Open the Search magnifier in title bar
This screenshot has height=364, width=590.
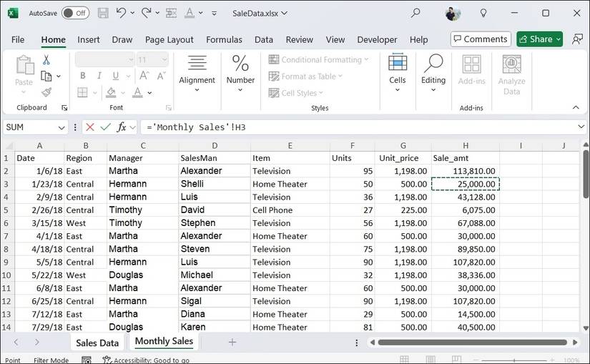coord(416,13)
